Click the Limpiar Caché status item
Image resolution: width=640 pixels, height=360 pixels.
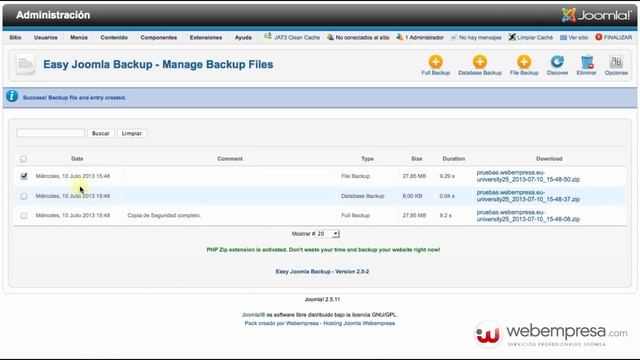click(531, 37)
